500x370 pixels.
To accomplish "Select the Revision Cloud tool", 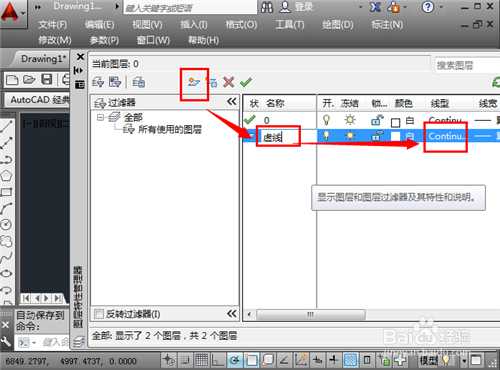I will (7, 241).
